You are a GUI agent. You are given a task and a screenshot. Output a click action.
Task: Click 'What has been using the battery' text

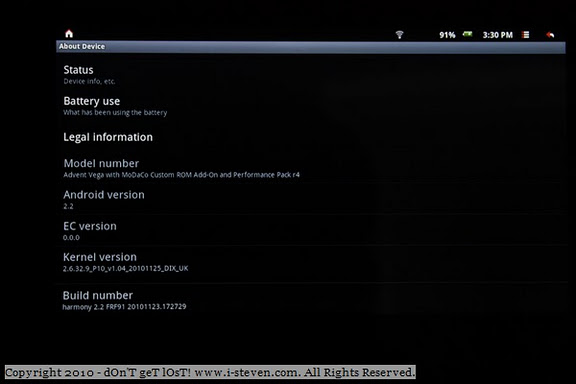coord(115,112)
